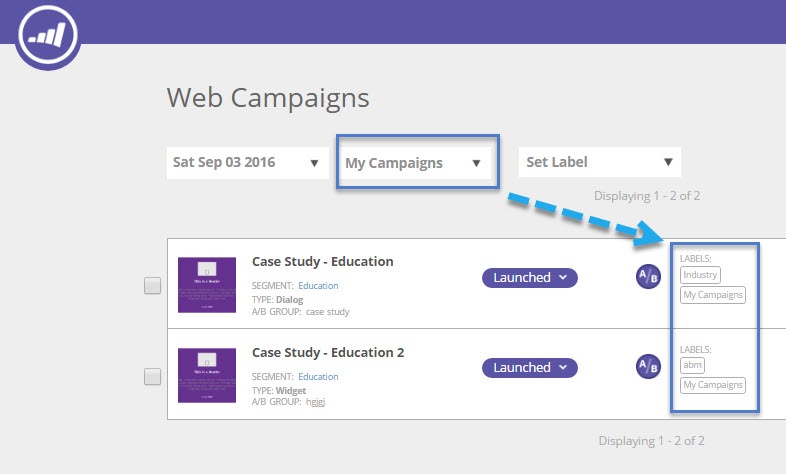The height and width of the screenshot is (474, 786).
Task: Click A/B icon for Case Study - Education 2
Action: click(648, 367)
